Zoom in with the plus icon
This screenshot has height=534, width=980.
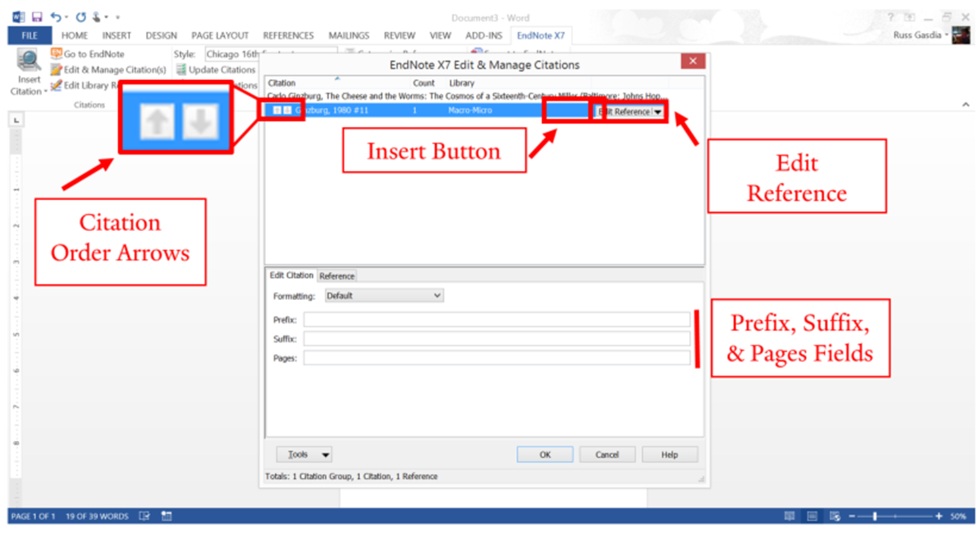[x=939, y=516]
